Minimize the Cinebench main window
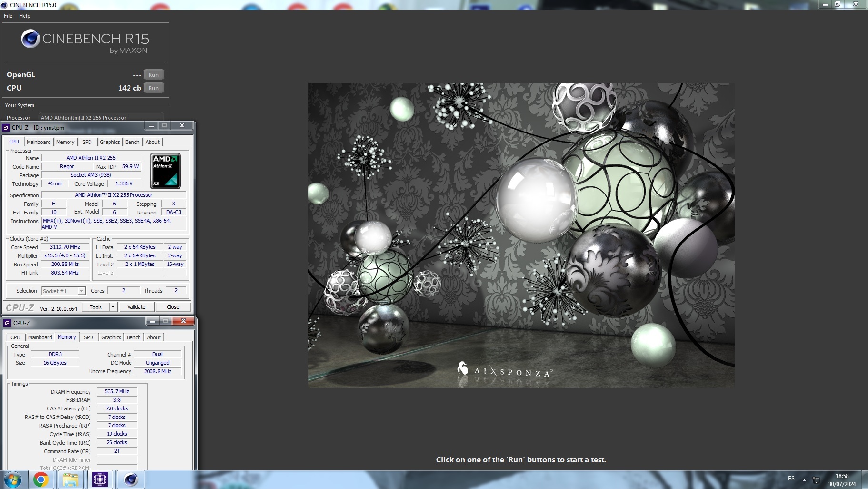 (x=825, y=4)
